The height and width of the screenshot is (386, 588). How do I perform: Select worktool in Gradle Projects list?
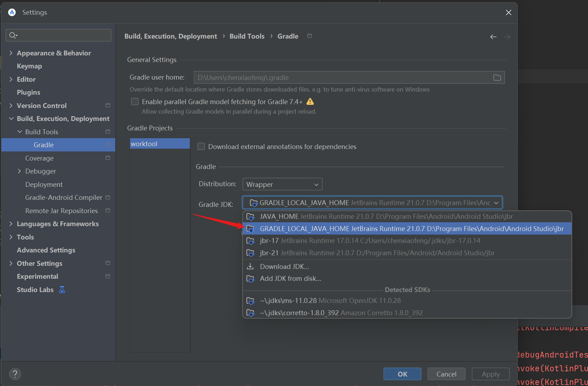pyautogui.click(x=160, y=144)
